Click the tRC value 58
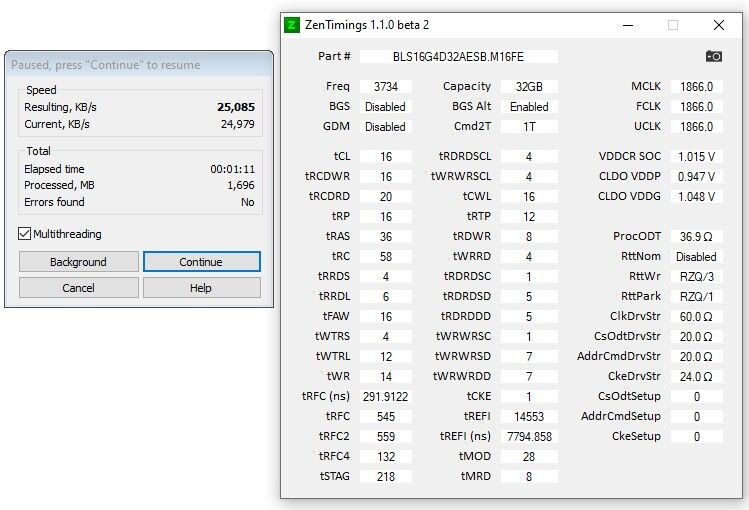Image resolution: width=749 pixels, height=510 pixels. (386, 256)
